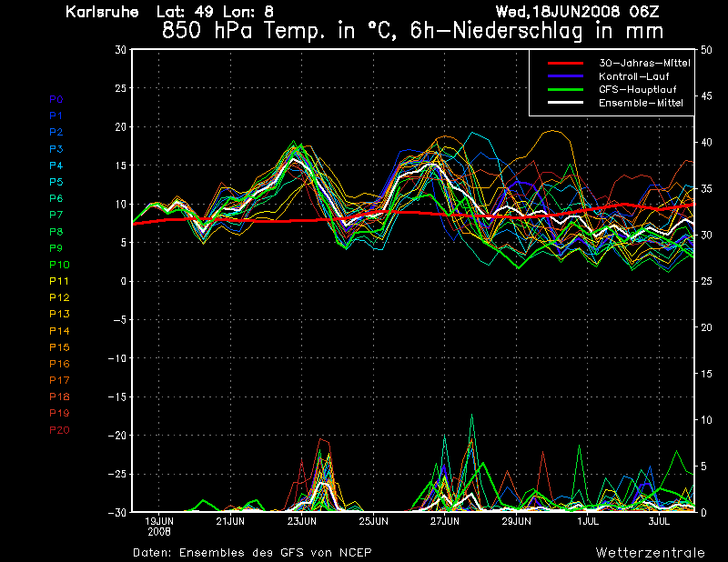Click the white Ensemble-Mittel legend line
728x562 pixels.
pyautogui.click(x=569, y=103)
